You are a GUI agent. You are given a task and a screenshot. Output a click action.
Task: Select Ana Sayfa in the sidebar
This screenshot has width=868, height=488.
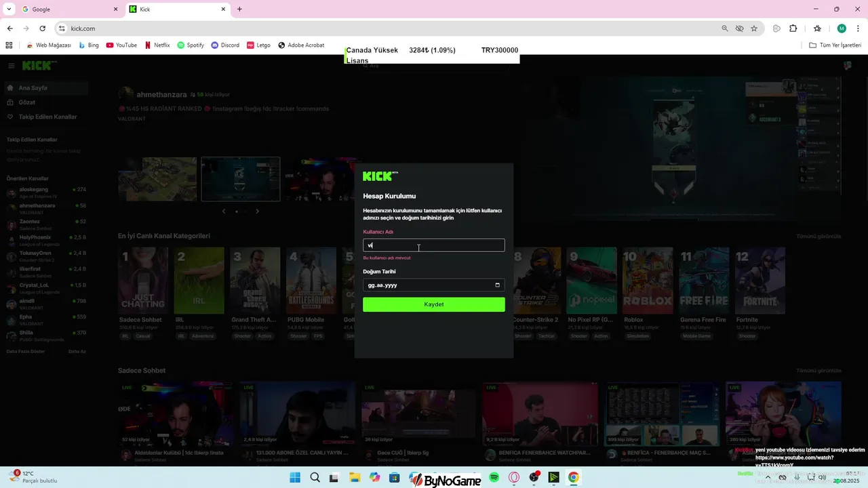tap(46, 88)
